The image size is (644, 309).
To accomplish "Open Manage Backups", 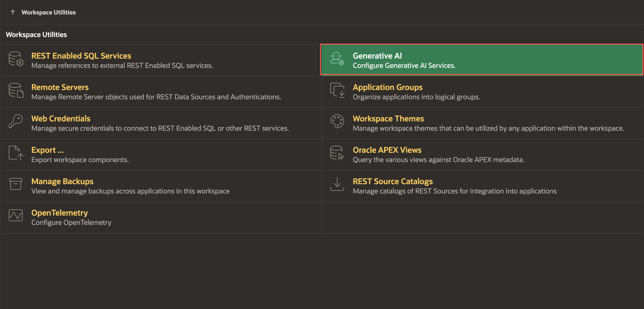I will 62,181.
